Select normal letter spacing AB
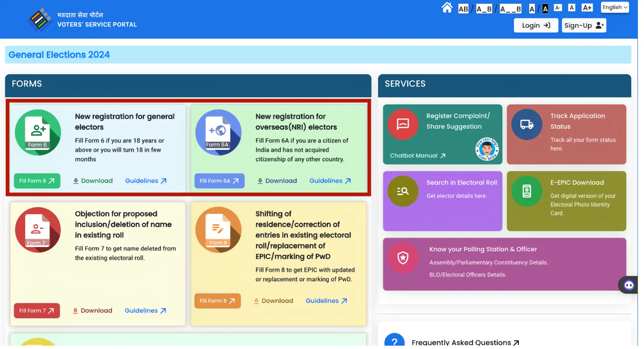644x349 pixels. click(x=463, y=9)
